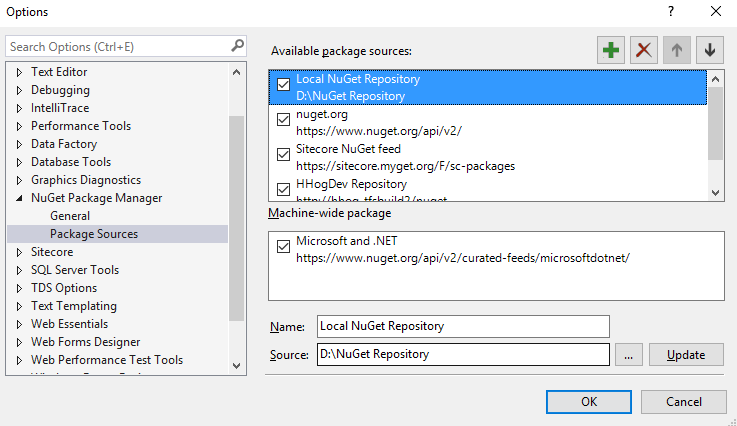Click package sources list scroll up arrow

point(715,79)
